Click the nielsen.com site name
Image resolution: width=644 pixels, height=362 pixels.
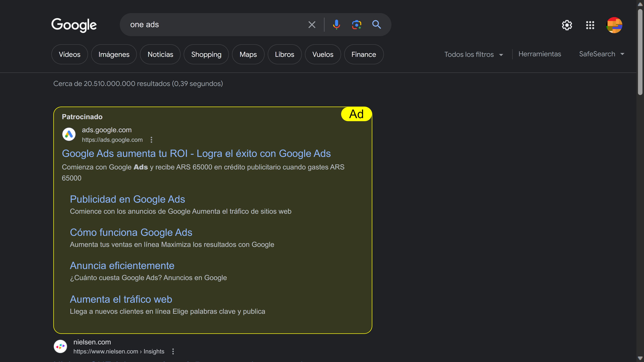click(92, 342)
